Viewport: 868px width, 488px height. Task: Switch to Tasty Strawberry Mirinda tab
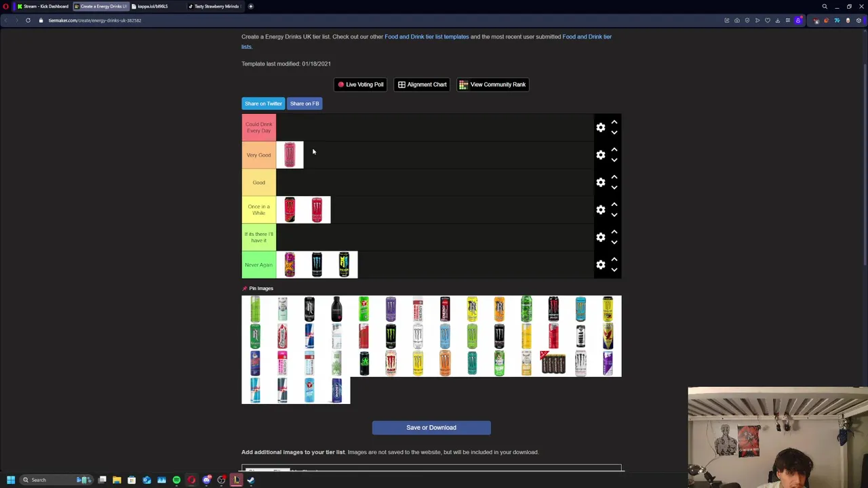tap(214, 6)
